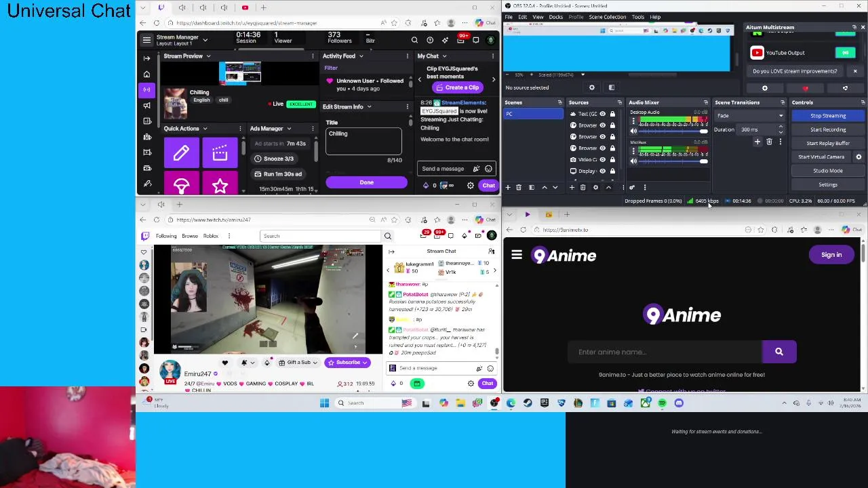Click the purple pencil quick action tile

[181, 152]
